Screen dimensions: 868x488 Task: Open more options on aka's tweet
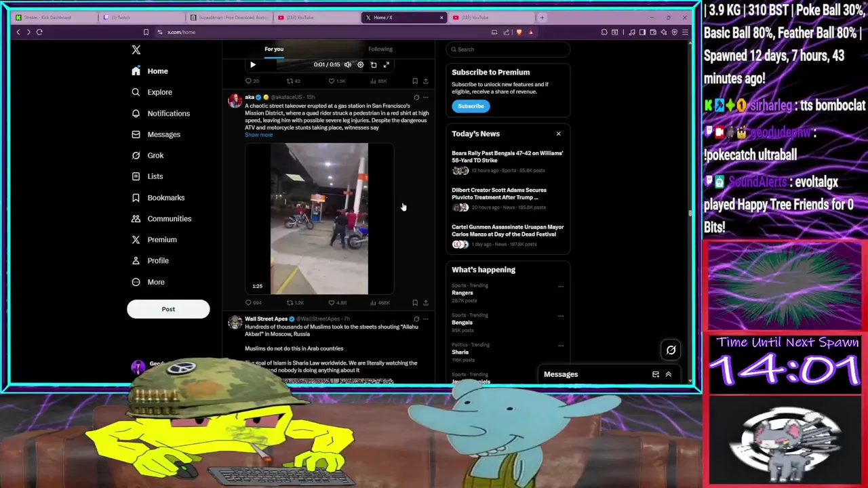click(x=426, y=98)
